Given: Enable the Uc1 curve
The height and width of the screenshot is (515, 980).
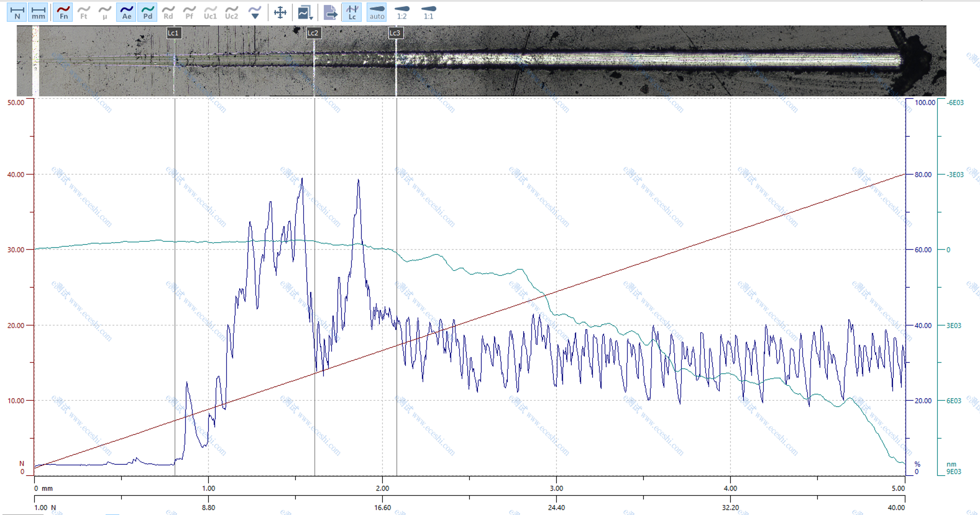Looking at the screenshot, I should coord(210,12).
